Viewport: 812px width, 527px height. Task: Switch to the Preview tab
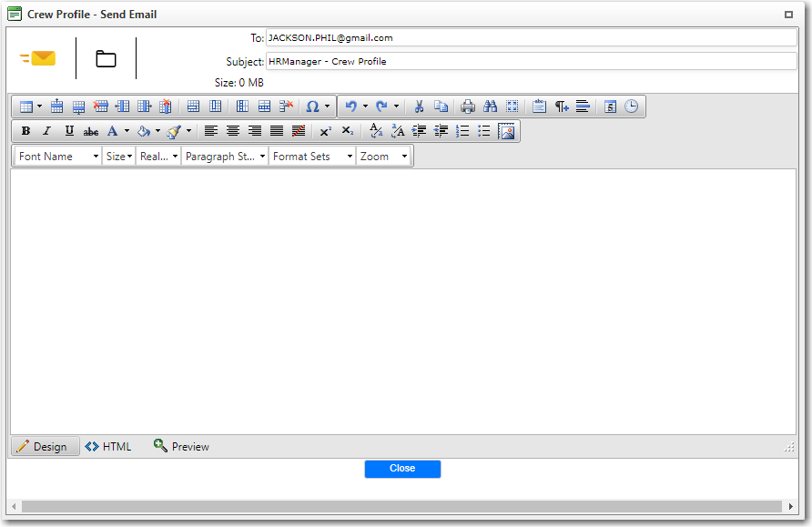coord(181,447)
